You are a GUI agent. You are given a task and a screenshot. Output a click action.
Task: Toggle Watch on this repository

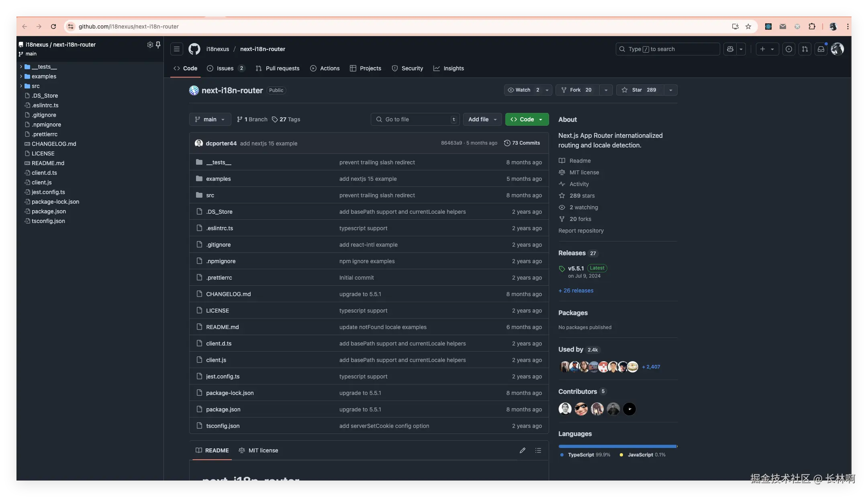(523, 90)
